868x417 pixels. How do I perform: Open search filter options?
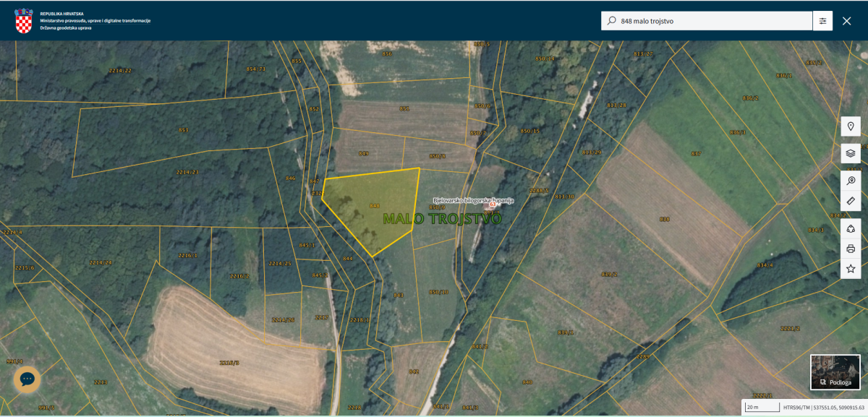coord(822,21)
